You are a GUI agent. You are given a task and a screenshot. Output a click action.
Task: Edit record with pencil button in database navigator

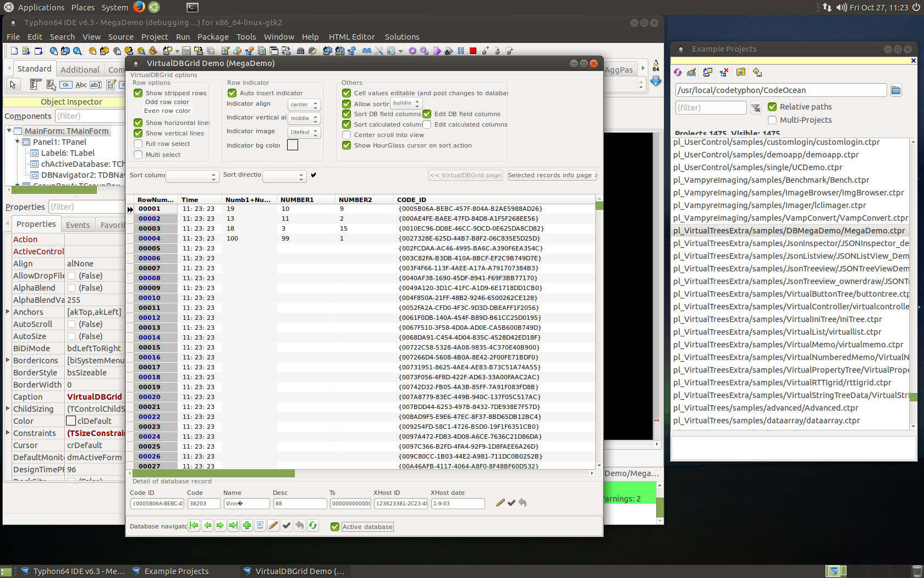[x=273, y=526]
